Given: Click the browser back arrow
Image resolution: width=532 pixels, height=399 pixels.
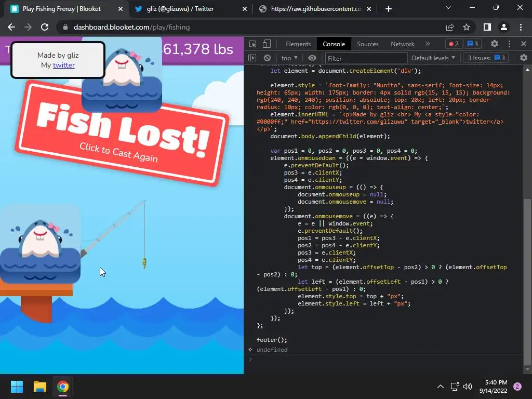Looking at the screenshot, I should tap(11, 27).
